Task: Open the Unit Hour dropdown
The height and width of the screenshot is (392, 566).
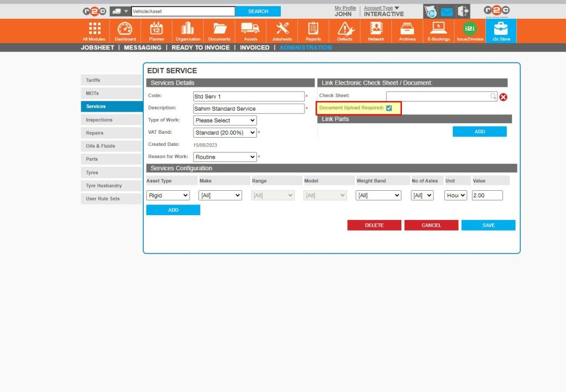Action: [455, 195]
